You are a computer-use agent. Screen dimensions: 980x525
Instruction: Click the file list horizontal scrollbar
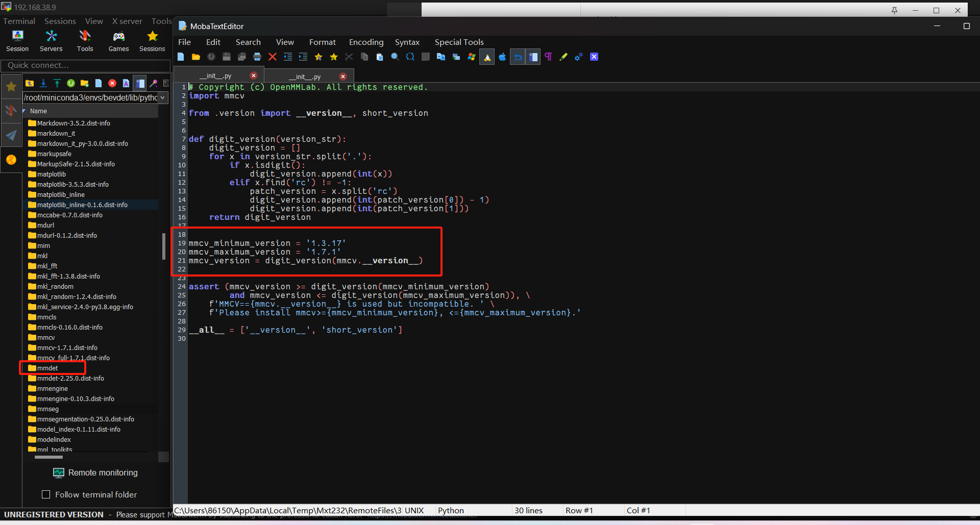48,457
